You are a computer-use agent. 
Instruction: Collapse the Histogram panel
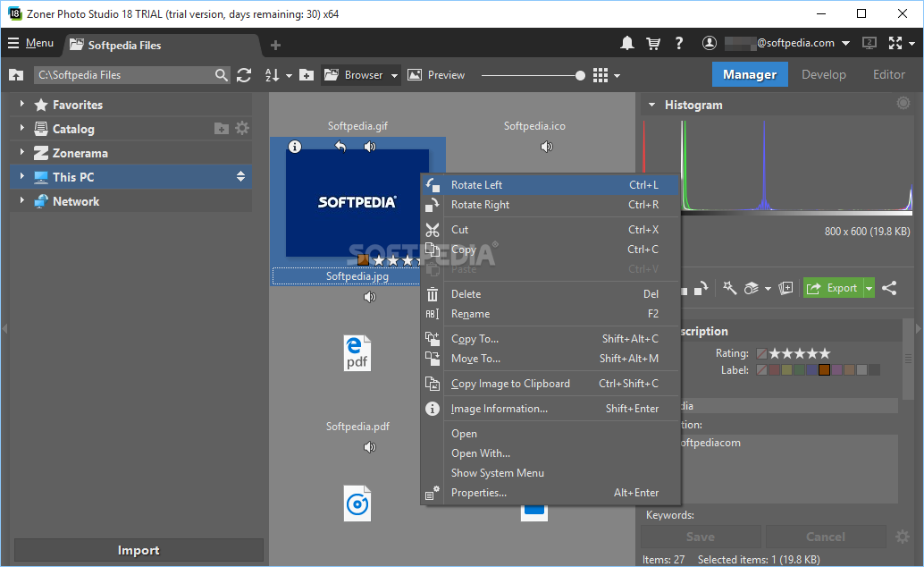point(651,105)
